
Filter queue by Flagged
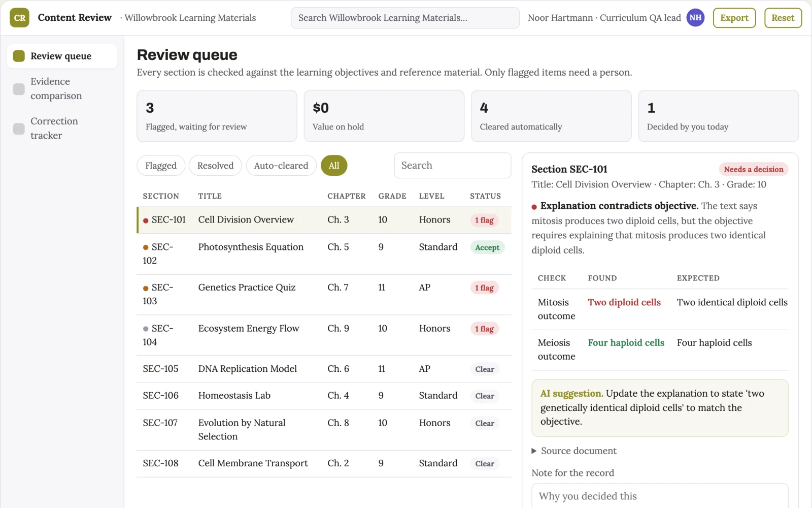pyautogui.click(x=161, y=166)
